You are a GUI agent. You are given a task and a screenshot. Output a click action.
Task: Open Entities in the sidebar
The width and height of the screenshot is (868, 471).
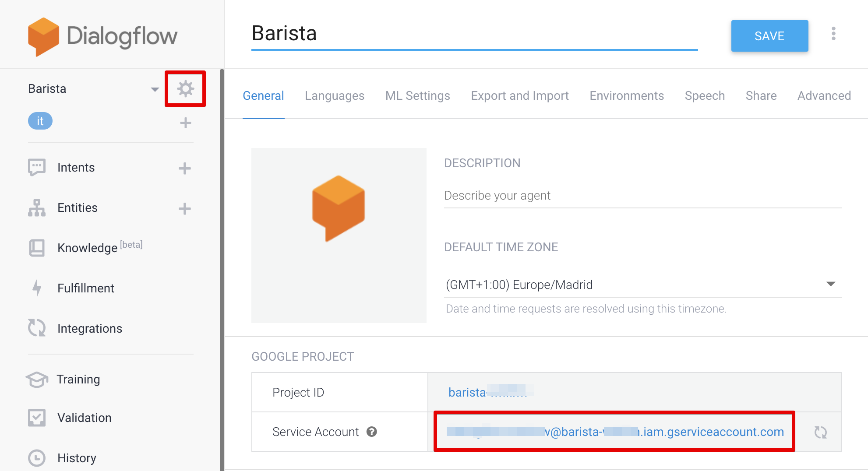point(78,208)
